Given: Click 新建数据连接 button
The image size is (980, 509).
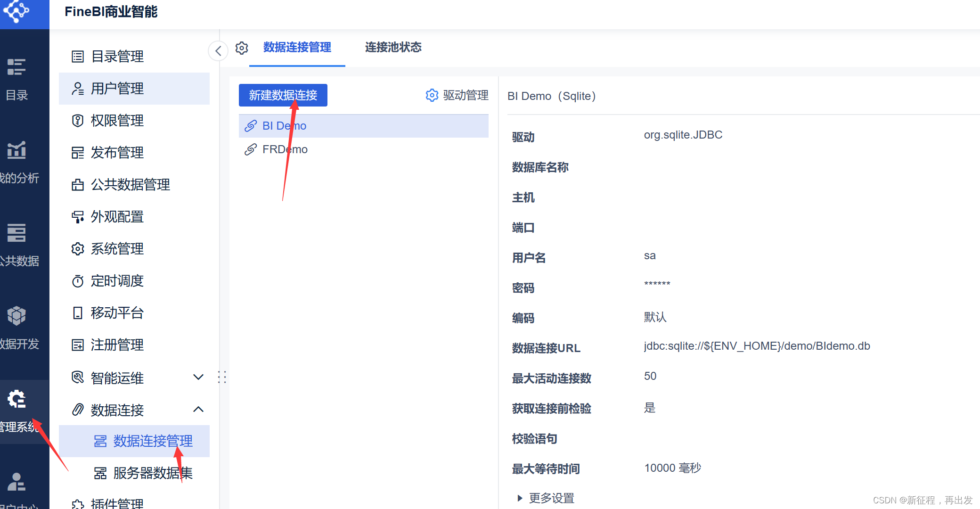Looking at the screenshot, I should (283, 95).
